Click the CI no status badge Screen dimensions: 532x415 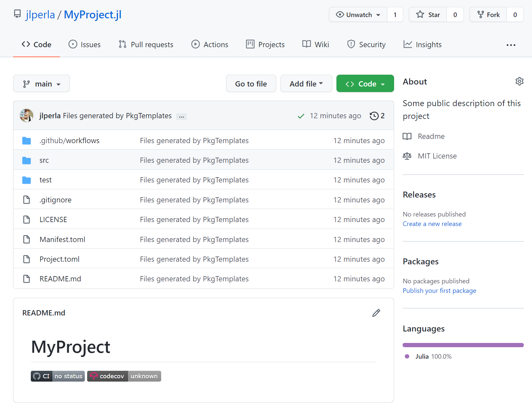(58, 376)
